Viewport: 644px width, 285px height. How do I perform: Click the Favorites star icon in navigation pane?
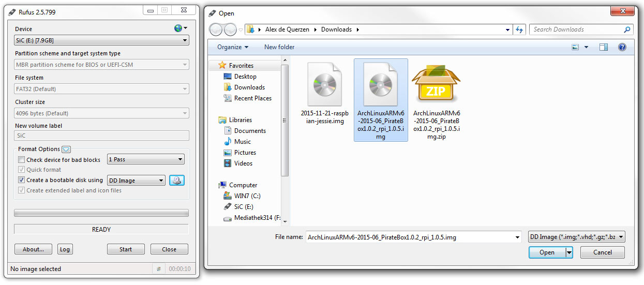222,66
